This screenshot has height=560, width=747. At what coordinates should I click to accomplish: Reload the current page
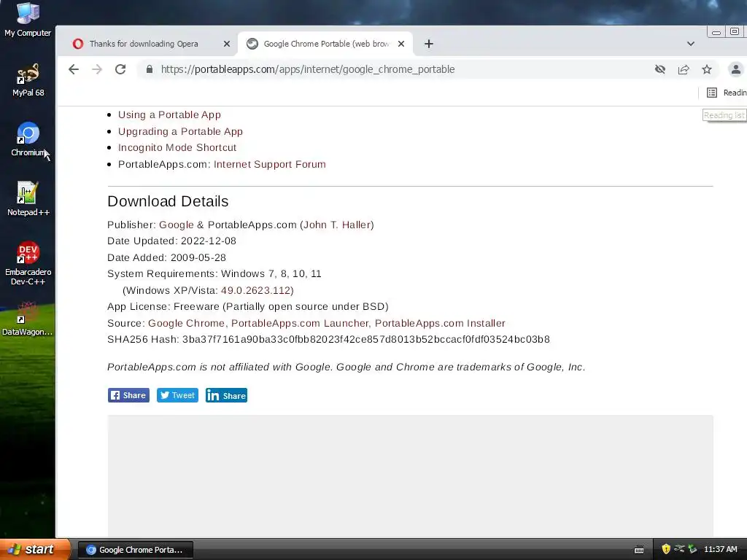click(120, 69)
